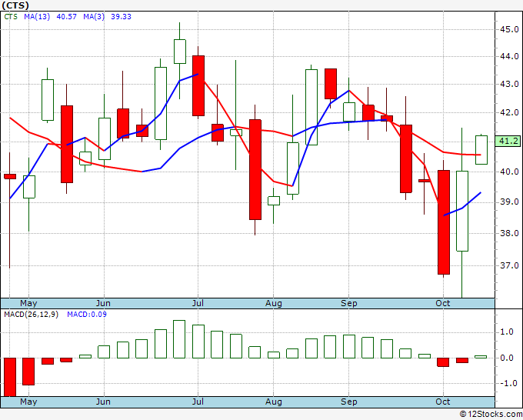
Task: Click the MA(3) value 39.33
Action: 121,17
